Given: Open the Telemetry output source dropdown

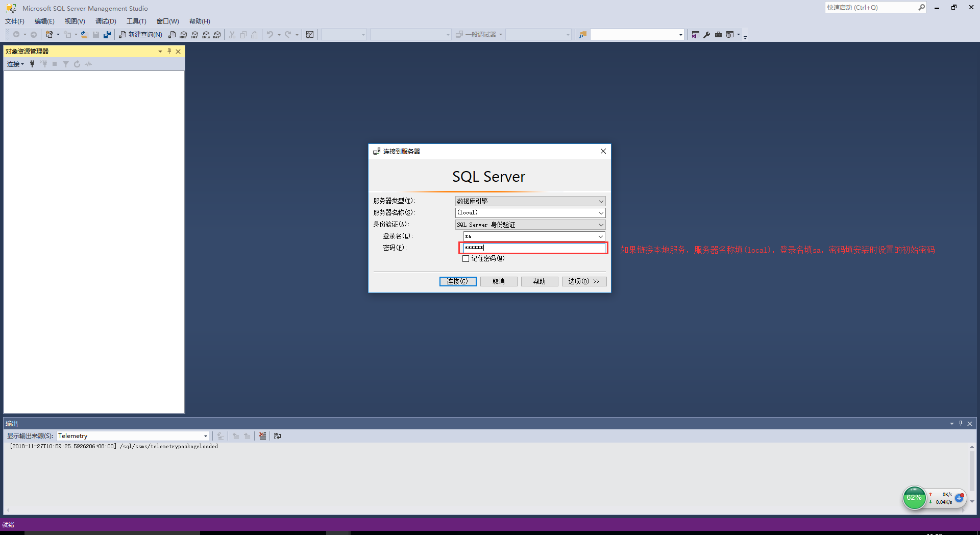Looking at the screenshot, I should click(x=206, y=436).
